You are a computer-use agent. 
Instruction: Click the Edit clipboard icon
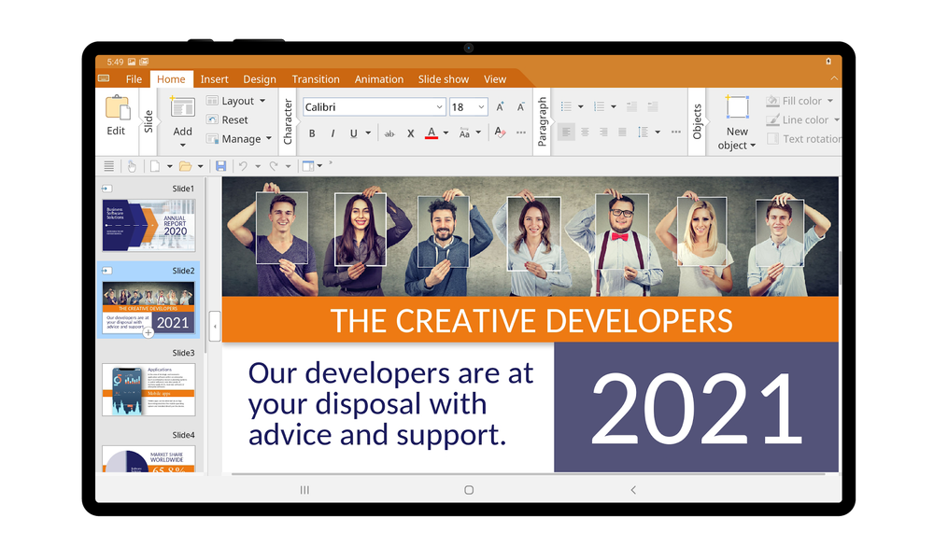tap(116, 116)
